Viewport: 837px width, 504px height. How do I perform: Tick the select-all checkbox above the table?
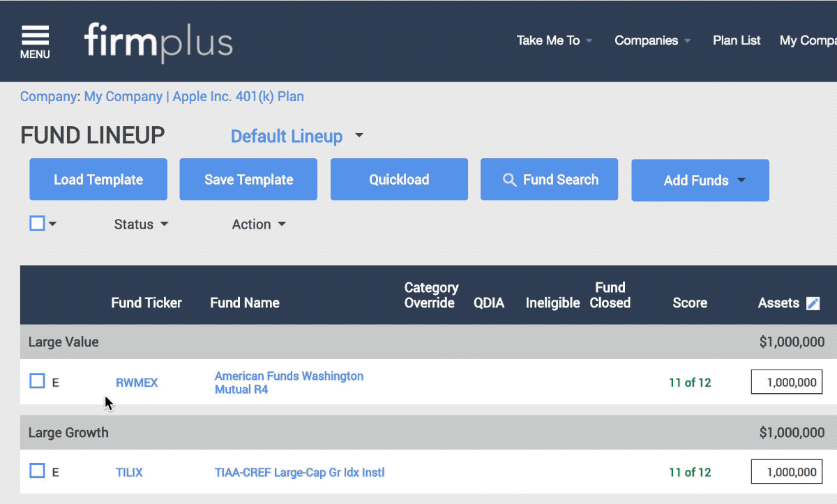pos(37,223)
